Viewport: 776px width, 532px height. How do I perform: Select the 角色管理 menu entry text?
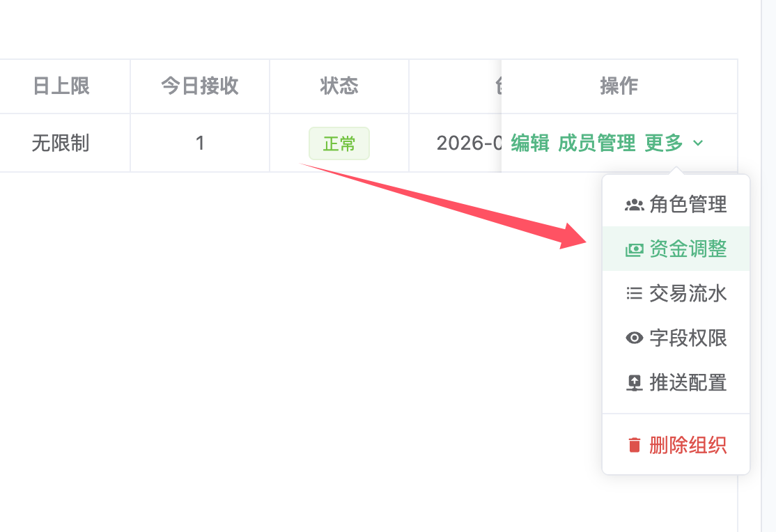688,205
